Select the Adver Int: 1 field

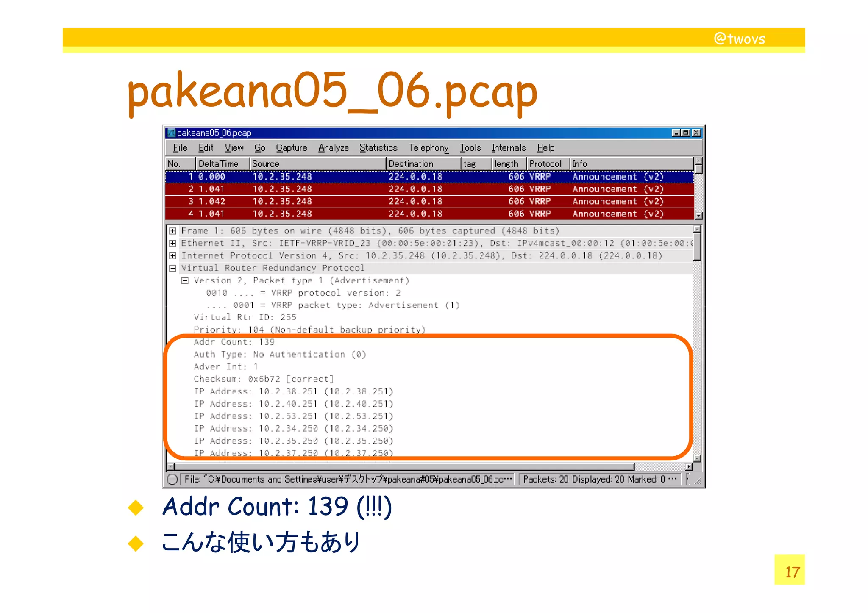[x=226, y=367]
